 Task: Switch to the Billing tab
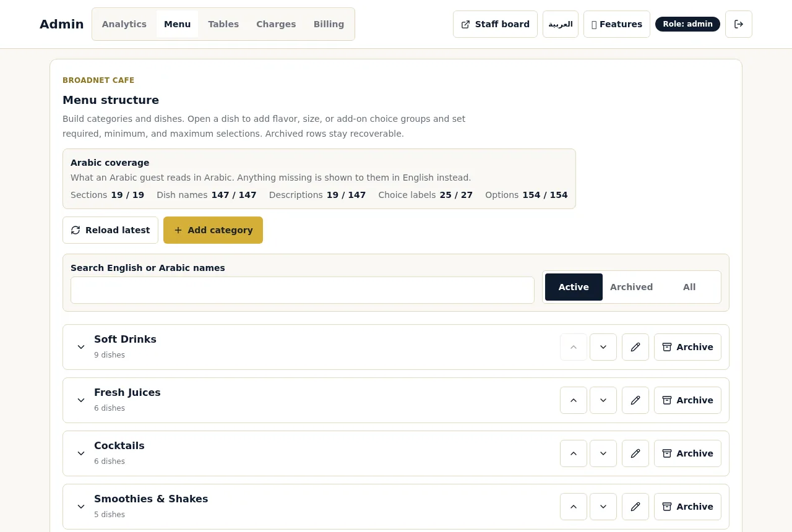pyautogui.click(x=329, y=24)
